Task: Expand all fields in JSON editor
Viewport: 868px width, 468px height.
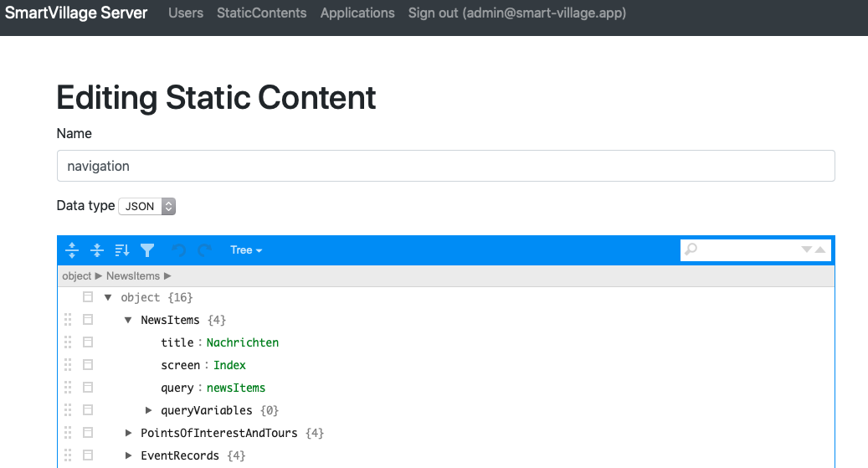Action: click(72, 250)
